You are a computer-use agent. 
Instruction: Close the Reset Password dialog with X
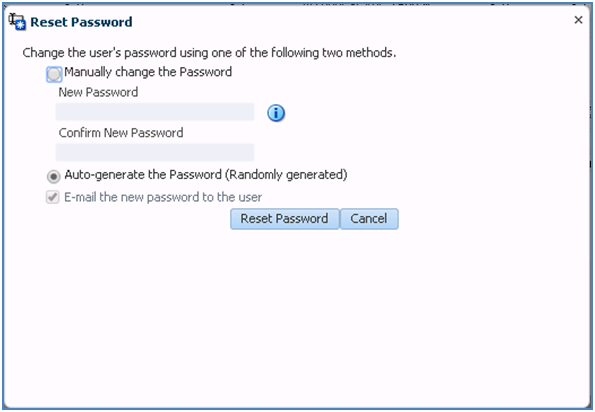coord(578,20)
